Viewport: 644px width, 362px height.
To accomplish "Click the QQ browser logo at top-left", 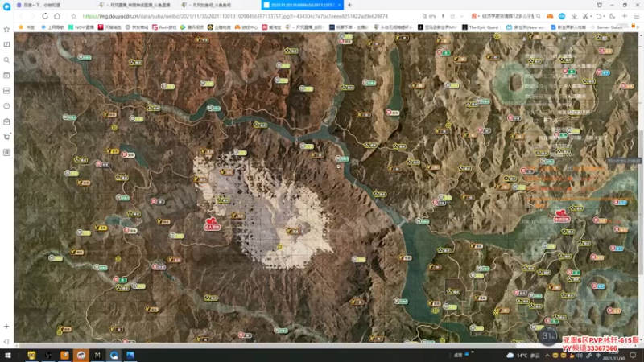I will click(x=6, y=6).
